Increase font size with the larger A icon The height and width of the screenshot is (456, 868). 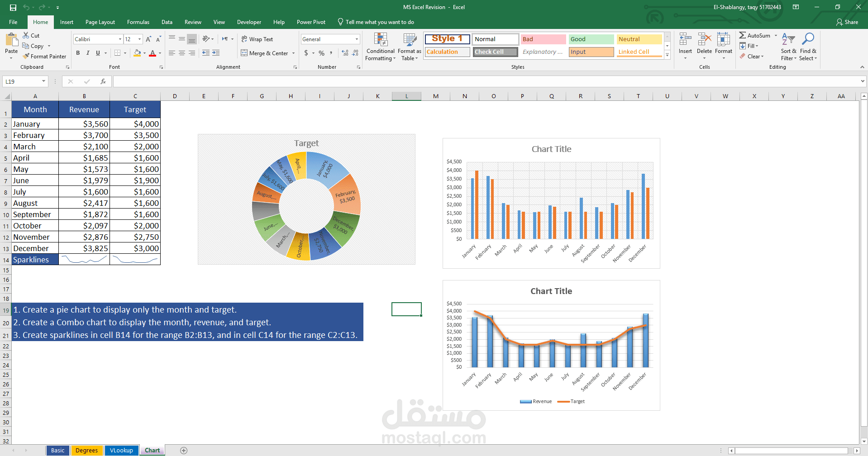pos(148,39)
